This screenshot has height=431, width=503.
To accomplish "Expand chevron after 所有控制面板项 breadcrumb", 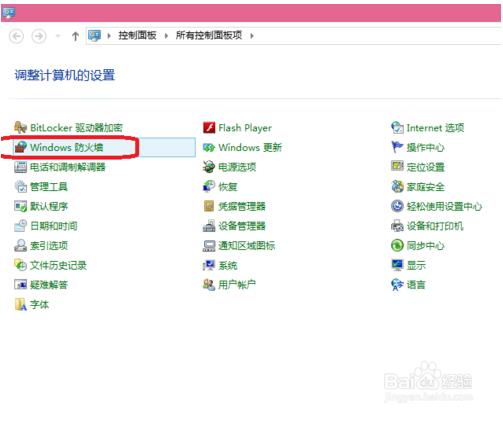I will click(252, 35).
